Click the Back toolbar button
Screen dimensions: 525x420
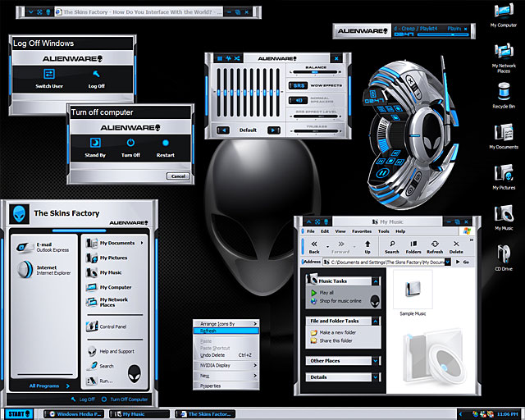314,247
